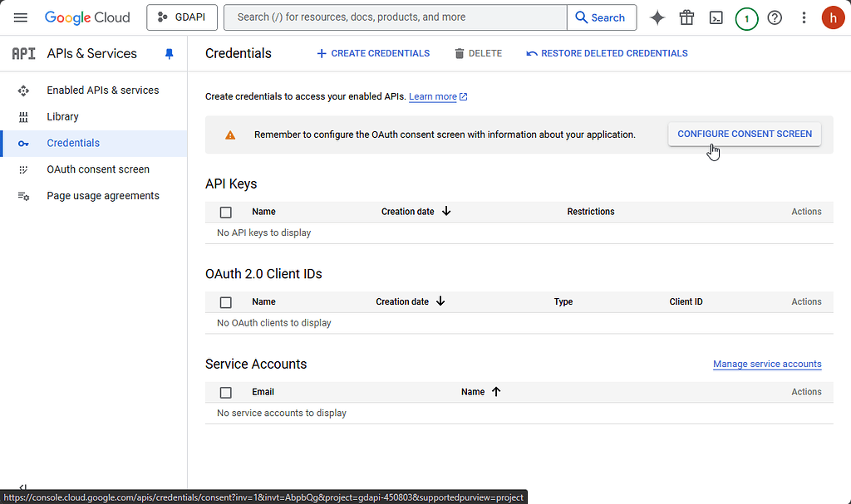851x504 pixels.
Task: Sort OAuth clients by Creation date arrow
Action: pyautogui.click(x=440, y=301)
